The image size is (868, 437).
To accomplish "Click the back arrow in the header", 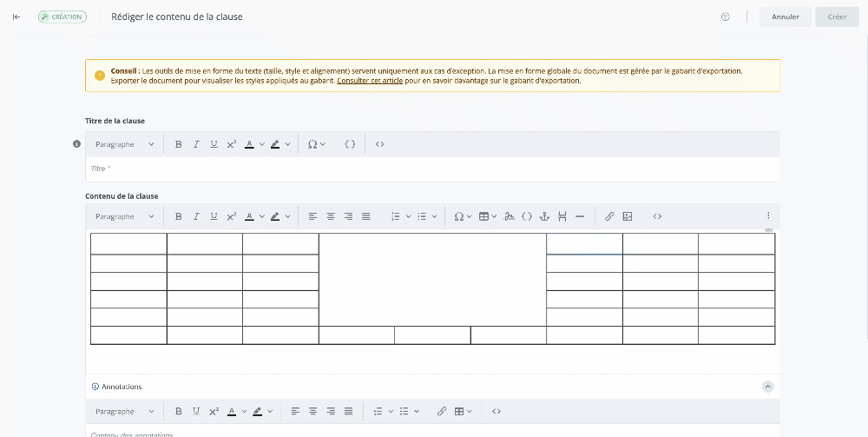I will point(16,17).
